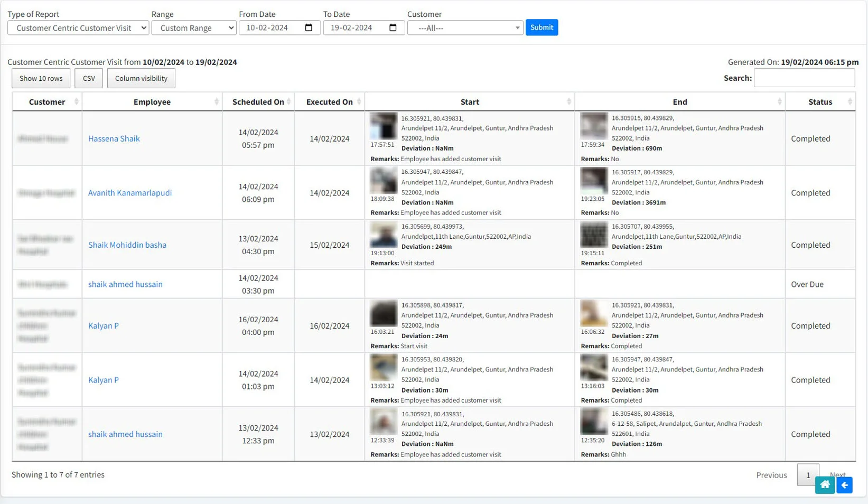Open the To Date calendar picker icon
Image resolution: width=868 pixels, height=504 pixels.
pos(393,27)
